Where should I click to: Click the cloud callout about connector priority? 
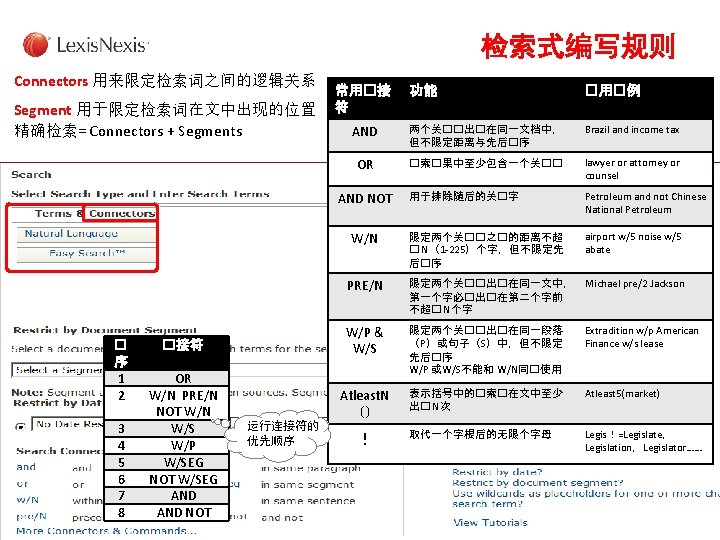279,434
